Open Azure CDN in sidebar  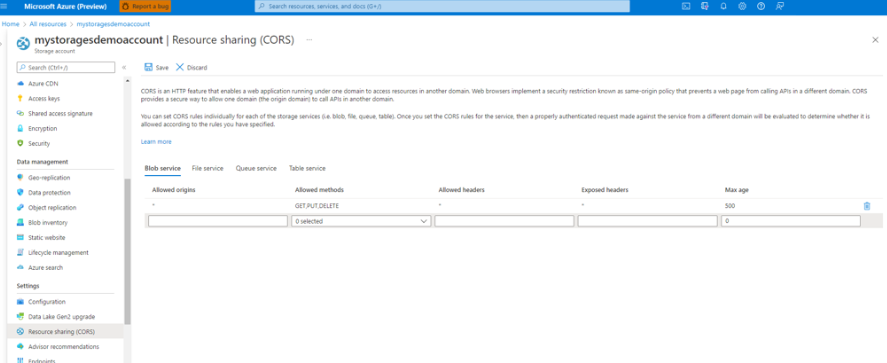click(43, 83)
